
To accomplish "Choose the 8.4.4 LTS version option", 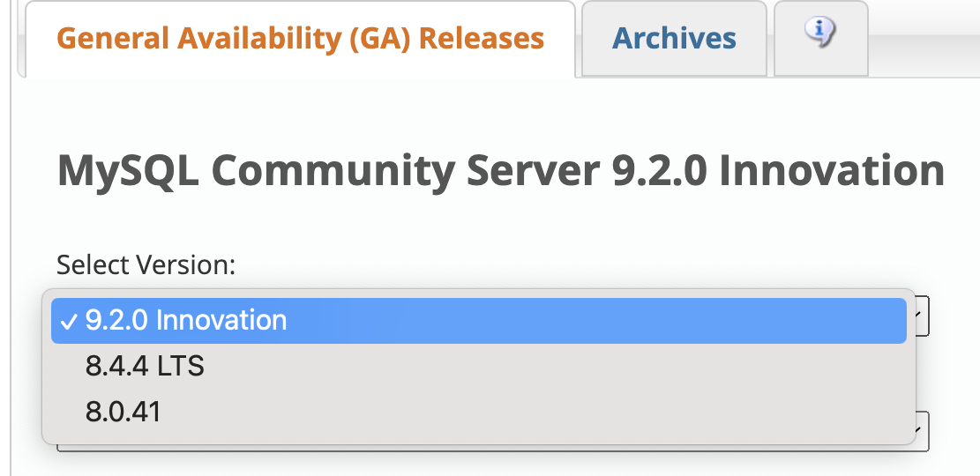I will click(x=145, y=366).
